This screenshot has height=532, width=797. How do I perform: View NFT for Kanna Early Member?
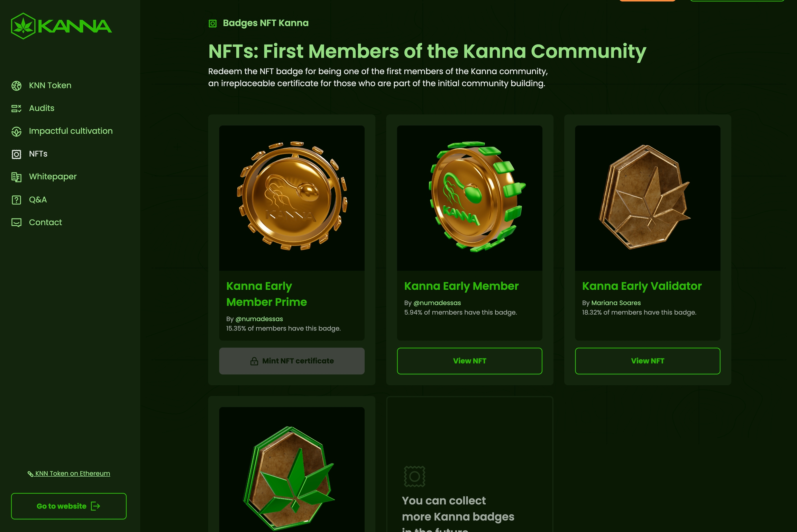coord(469,361)
